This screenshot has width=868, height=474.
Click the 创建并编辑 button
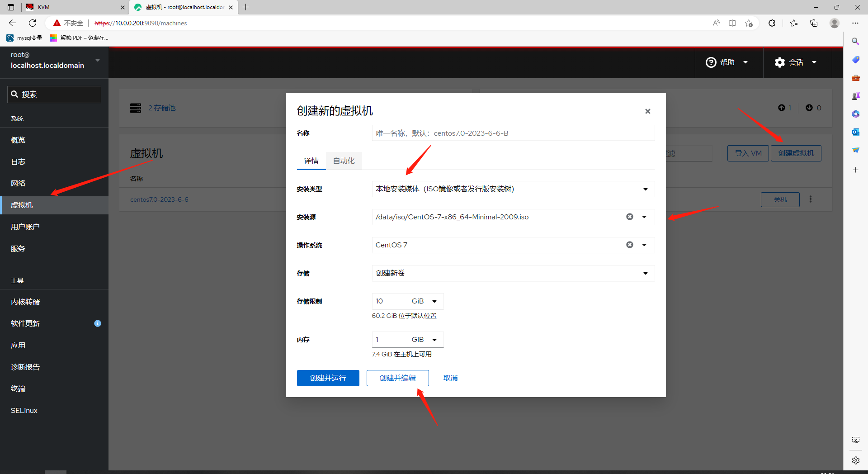click(397, 378)
